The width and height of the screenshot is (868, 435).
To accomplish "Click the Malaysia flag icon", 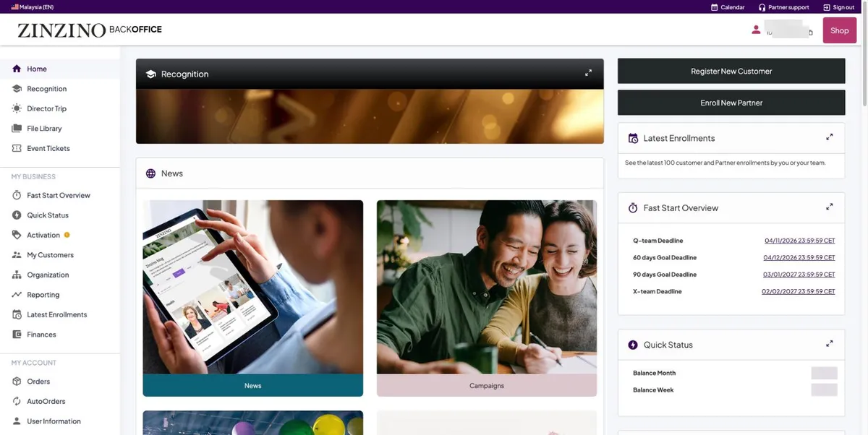I will click(14, 7).
